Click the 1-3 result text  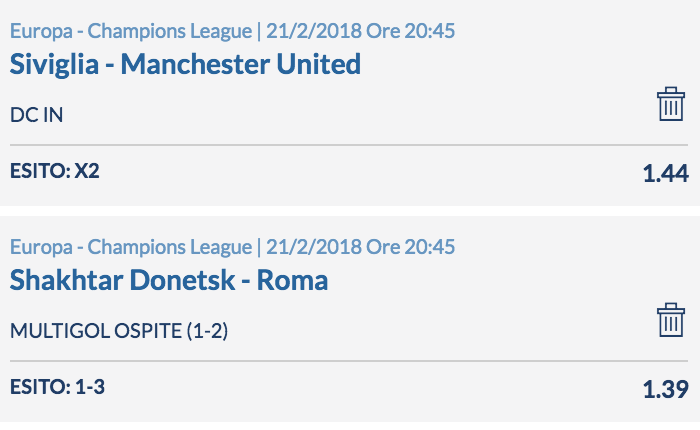click(90, 387)
